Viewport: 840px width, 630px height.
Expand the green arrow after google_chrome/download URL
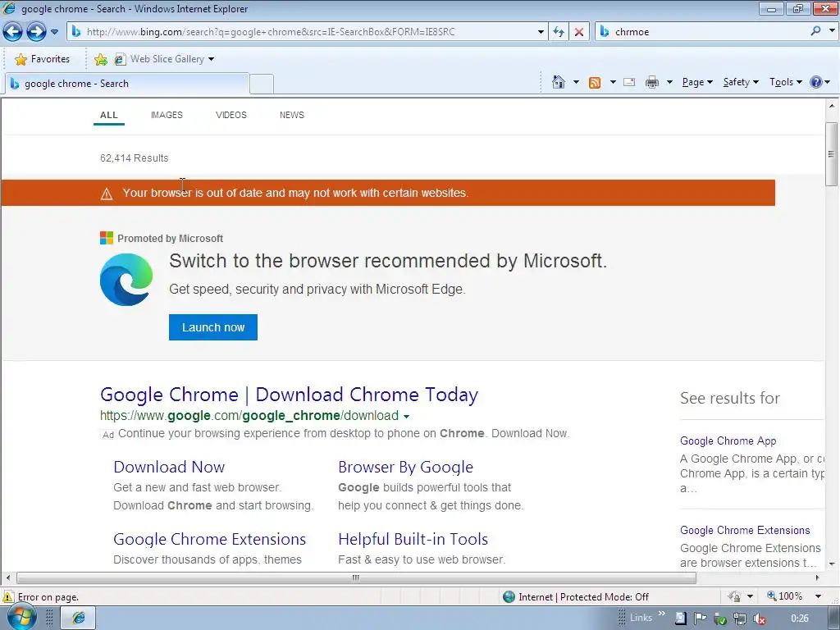(x=406, y=416)
